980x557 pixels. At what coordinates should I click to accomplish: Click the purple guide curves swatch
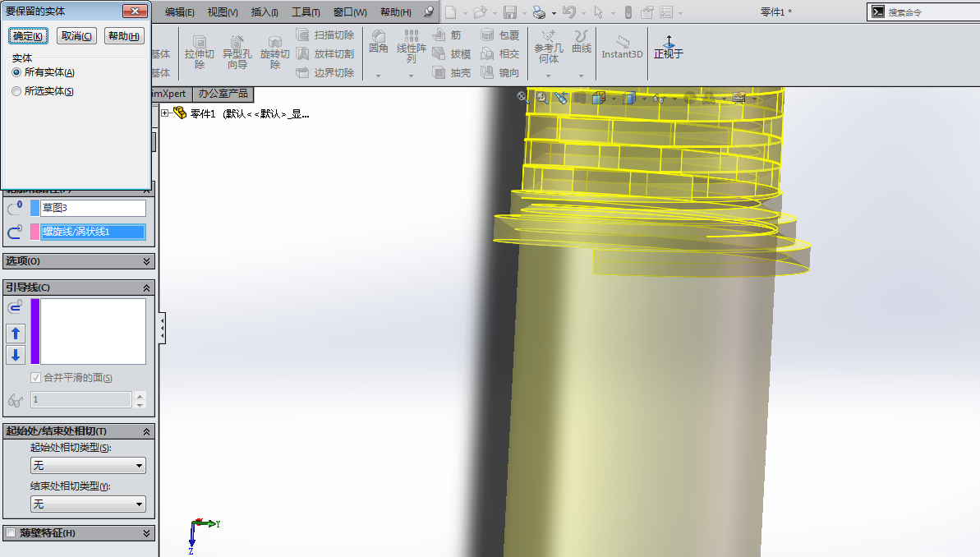[35, 331]
